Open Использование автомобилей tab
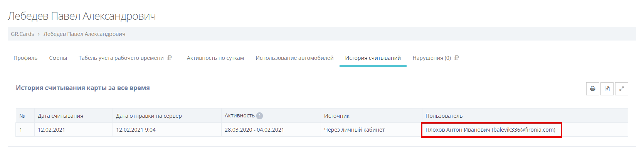 click(294, 58)
